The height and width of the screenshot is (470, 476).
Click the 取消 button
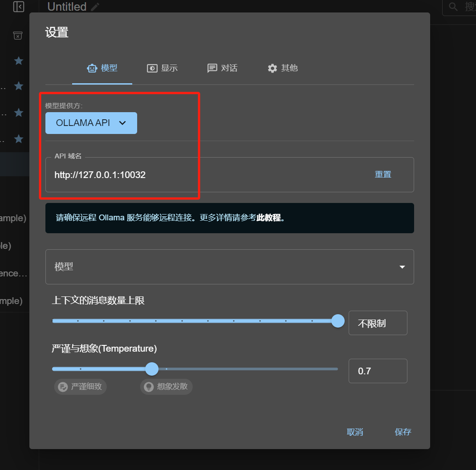pos(355,432)
